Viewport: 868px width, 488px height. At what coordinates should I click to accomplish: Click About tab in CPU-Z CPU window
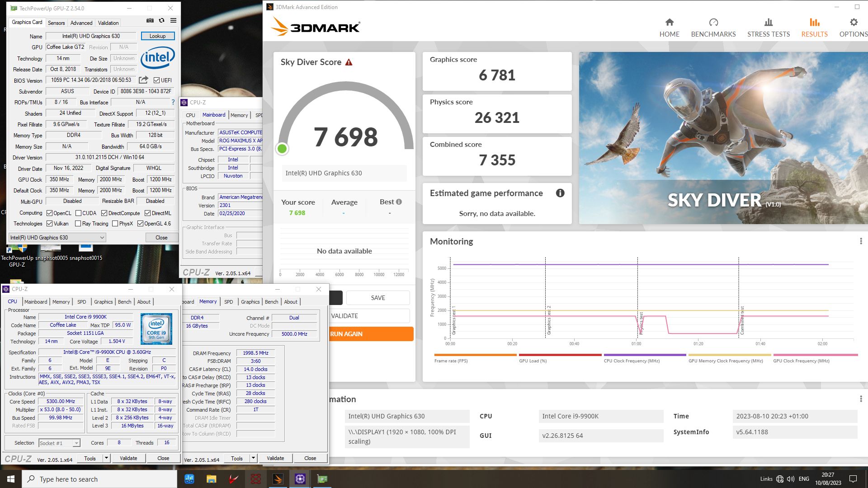pyautogui.click(x=144, y=302)
